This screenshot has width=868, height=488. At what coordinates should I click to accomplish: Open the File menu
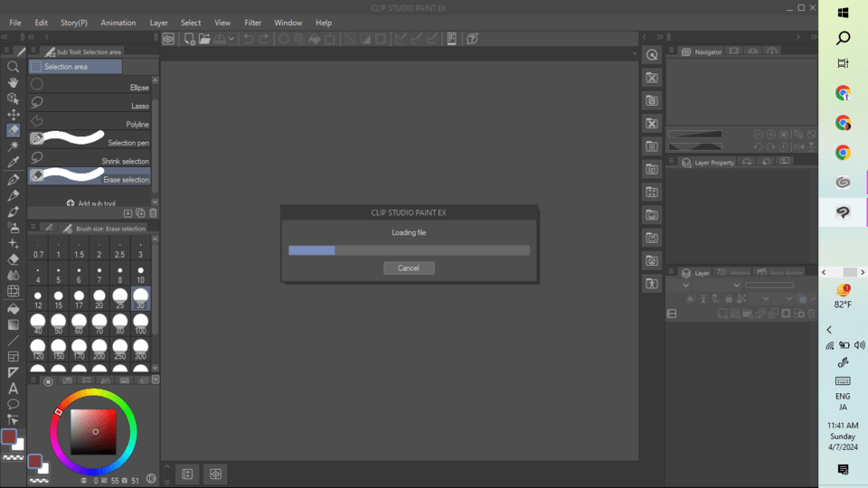[x=15, y=23]
